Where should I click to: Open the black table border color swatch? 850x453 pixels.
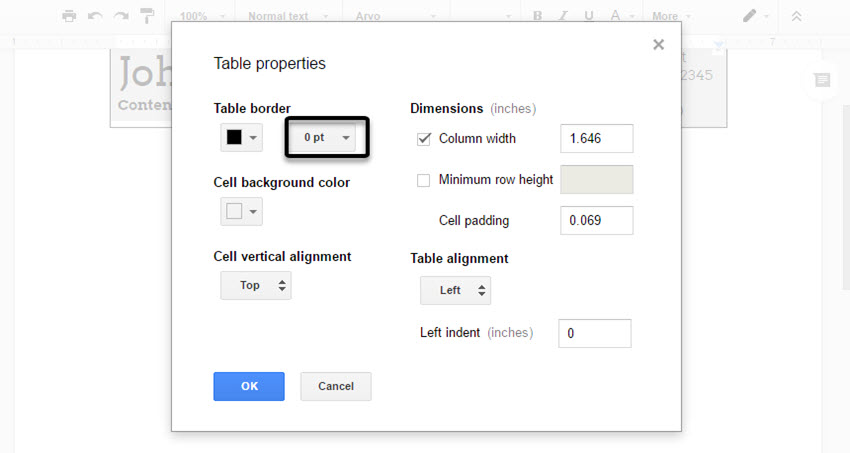(x=241, y=138)
